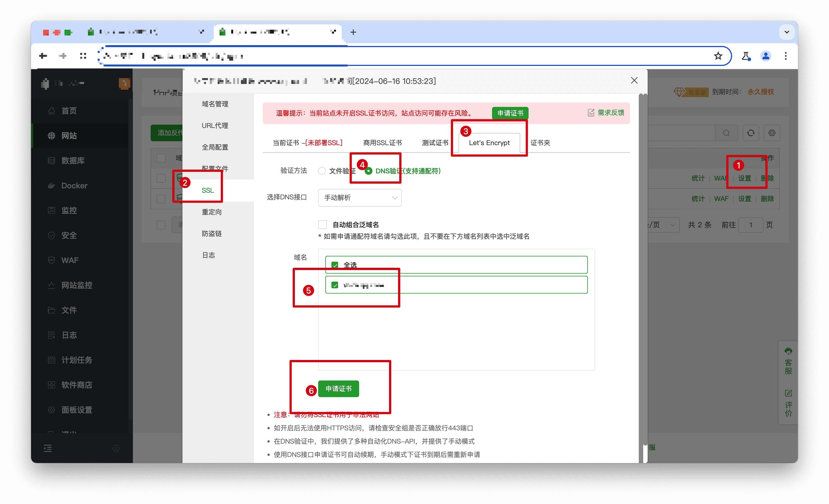Click page number input field

[x=750, y=225]
